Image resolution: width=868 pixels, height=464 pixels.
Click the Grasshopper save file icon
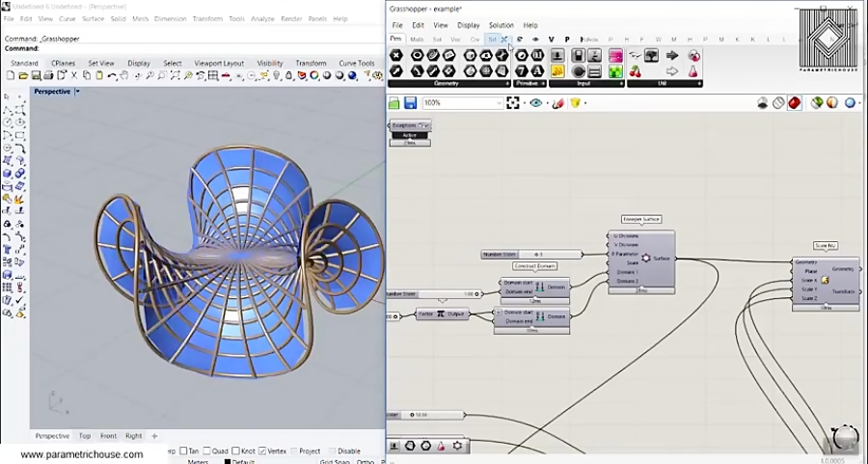pos(410,102)
